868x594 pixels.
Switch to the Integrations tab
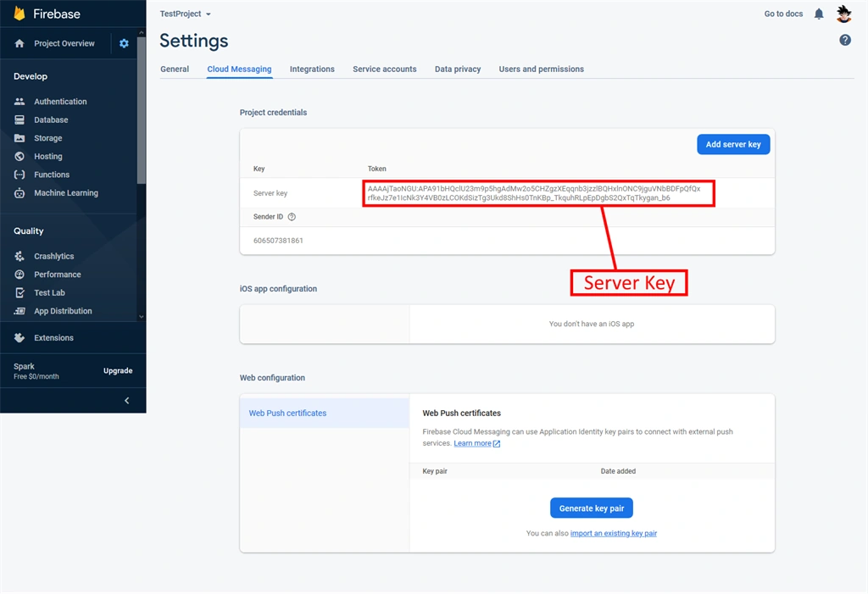[x=312, y=69]
